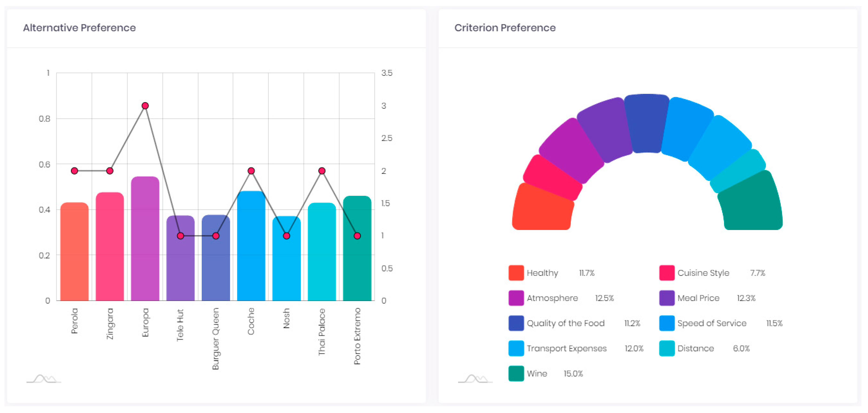Click the Transport Expenses legend label
The height and width of the screenshot is (413, 868).
[x=566, y=348]
